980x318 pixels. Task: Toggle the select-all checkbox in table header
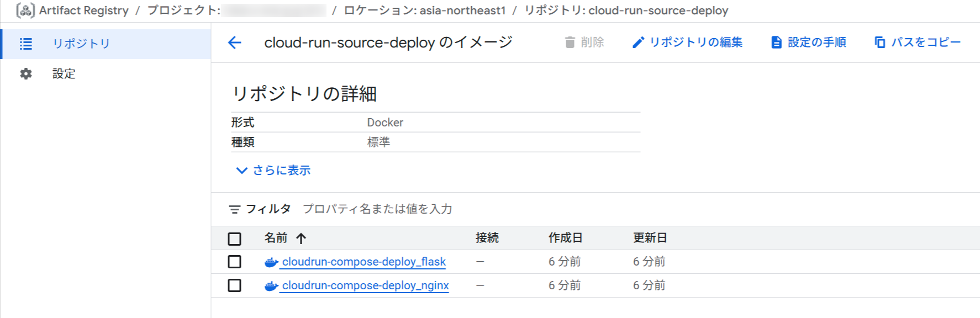coord(235,239)
